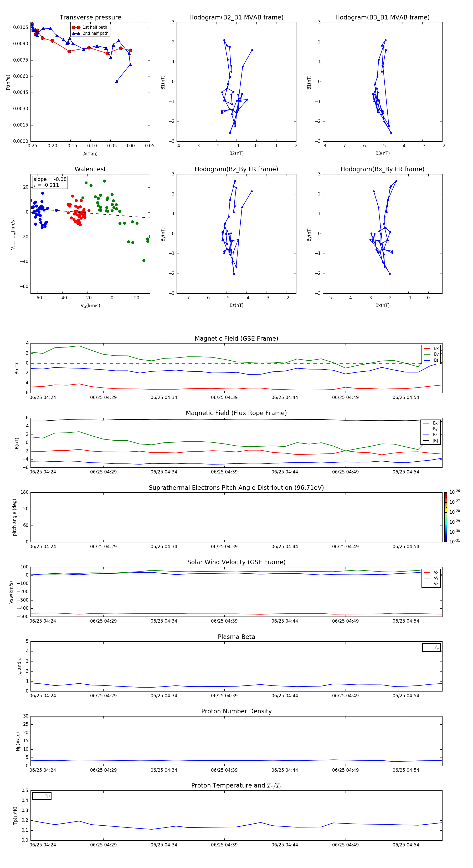Click the '1st half path' legend entry
Viewport: 473px width, 868px height.
(x=90, y=27)
